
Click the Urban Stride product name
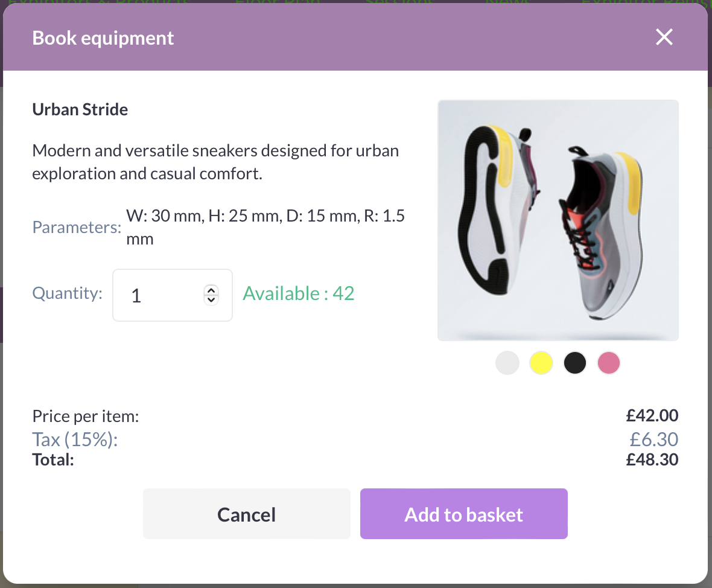tap(80, 110)
